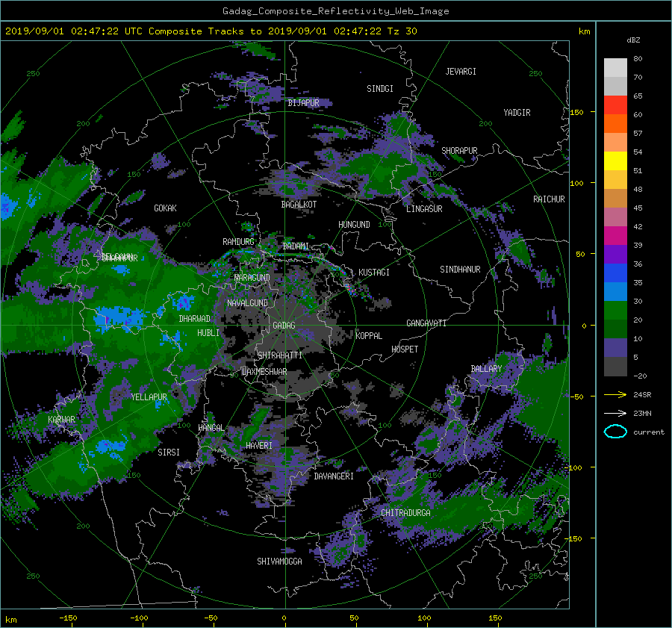Click the BAGALKOT city label

pos(299,205)
